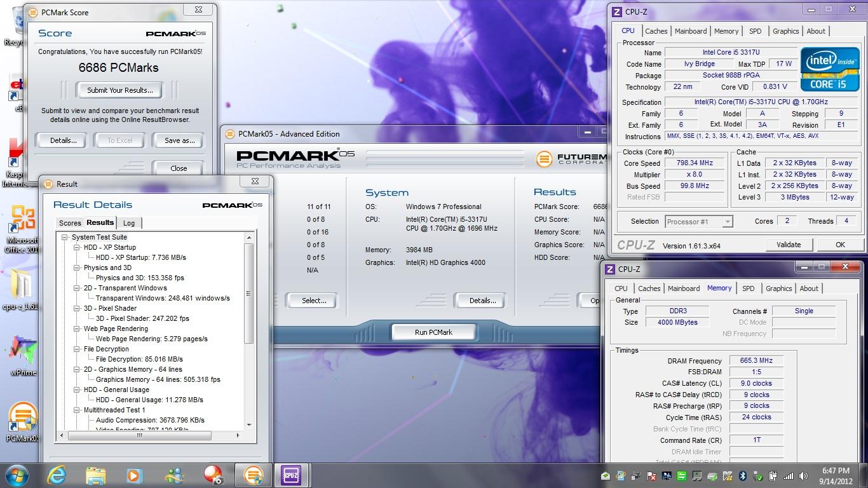Image resolution: width=868 pixels, height=488 pixels.
Task: Launch Internet Explorer from taskbar
Action: click(x=57, y=475)
